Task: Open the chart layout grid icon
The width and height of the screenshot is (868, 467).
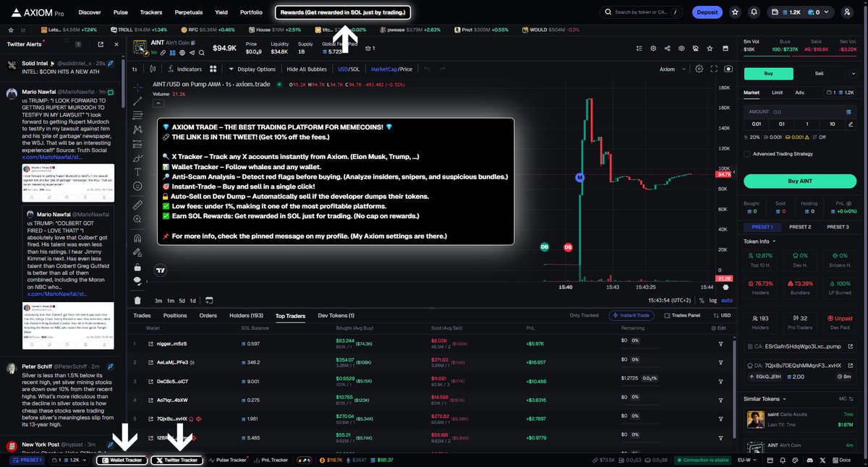Action: coord(213,69)
